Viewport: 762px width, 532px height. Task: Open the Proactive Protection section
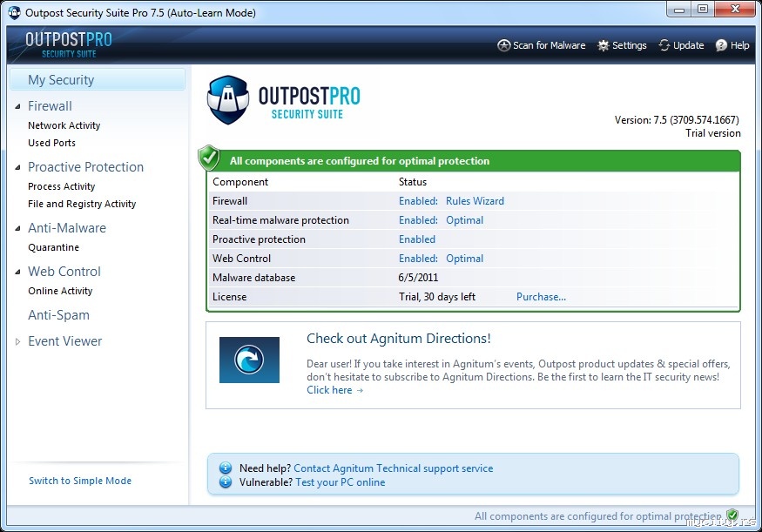tap(85, 166)
